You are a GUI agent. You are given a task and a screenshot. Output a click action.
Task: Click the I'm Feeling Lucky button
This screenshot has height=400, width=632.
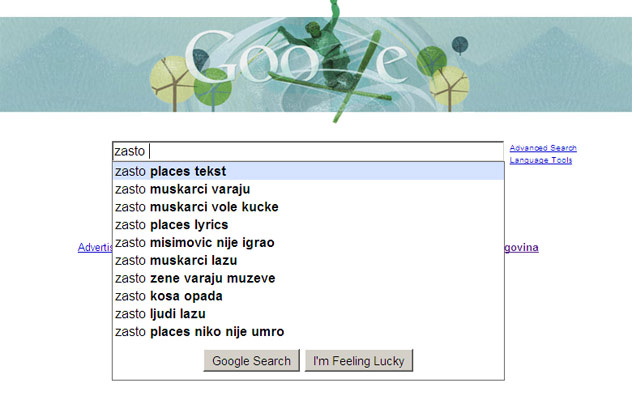click(x=359, y=360)
